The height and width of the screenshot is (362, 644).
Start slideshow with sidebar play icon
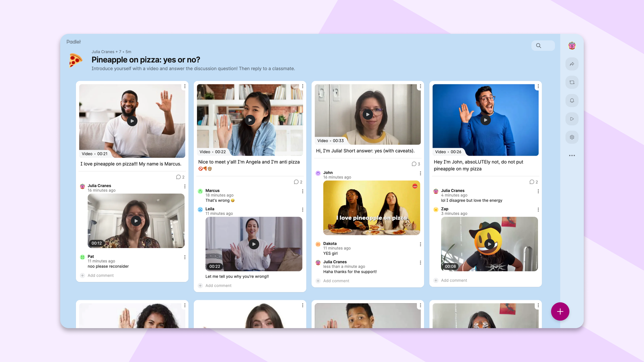click(572, 119)
